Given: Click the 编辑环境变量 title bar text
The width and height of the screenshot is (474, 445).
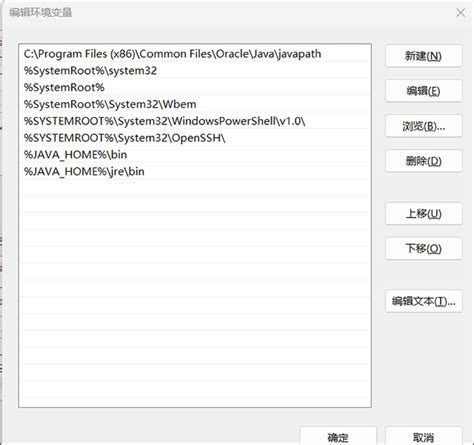Looking at the screenshot, I should pyautogui.click(x=40, y=13).
